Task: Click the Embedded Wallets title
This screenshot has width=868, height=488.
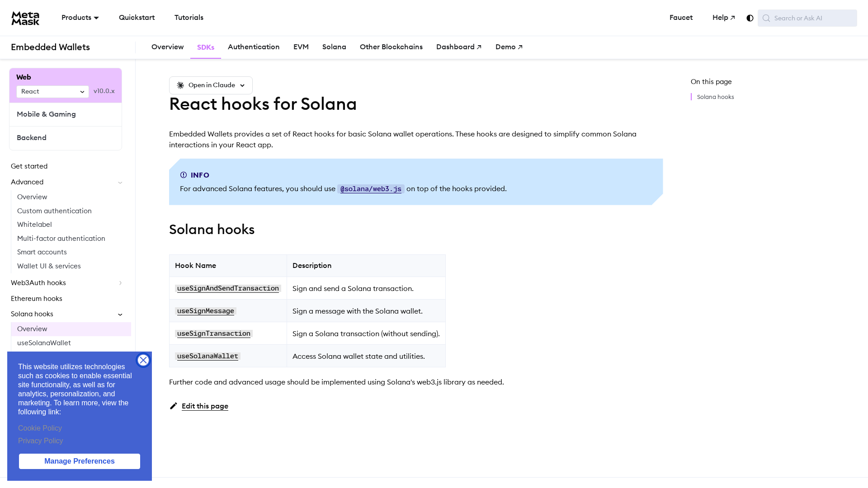Action: click(50, 47)
